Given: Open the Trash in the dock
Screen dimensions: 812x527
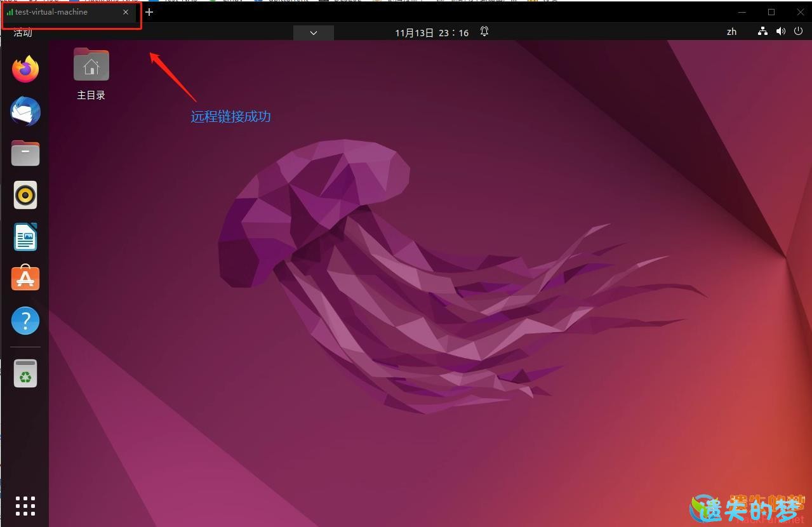Looking at the screenshot, I should pyautogui.click(x=25, y=373).
